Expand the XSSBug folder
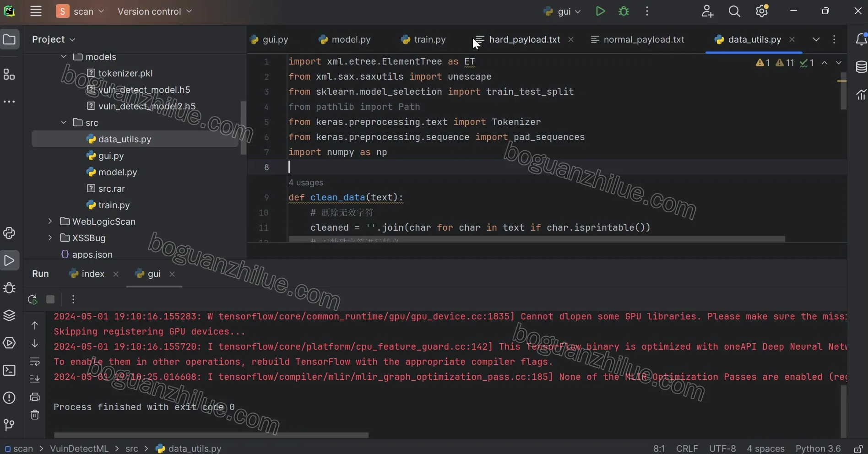The width and height of the screenshot is (868, 454). 50,238
